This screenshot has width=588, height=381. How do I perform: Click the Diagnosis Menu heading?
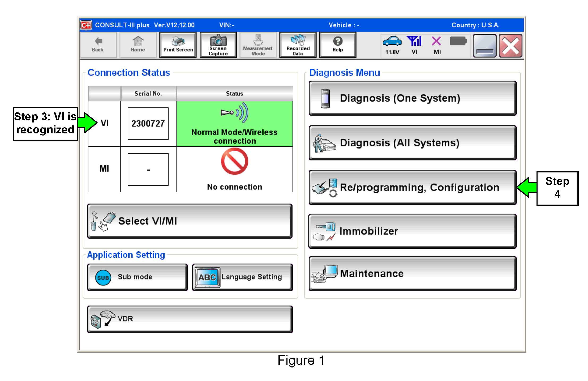[x=345, y=73]
